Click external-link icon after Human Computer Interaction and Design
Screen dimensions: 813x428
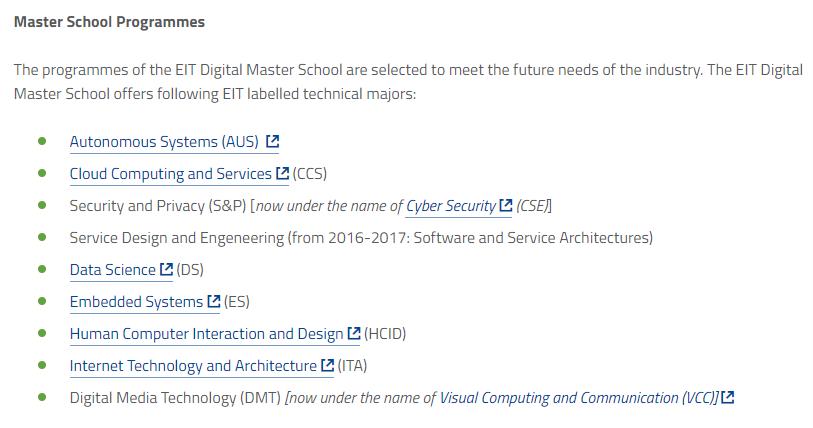pos(354,334)
